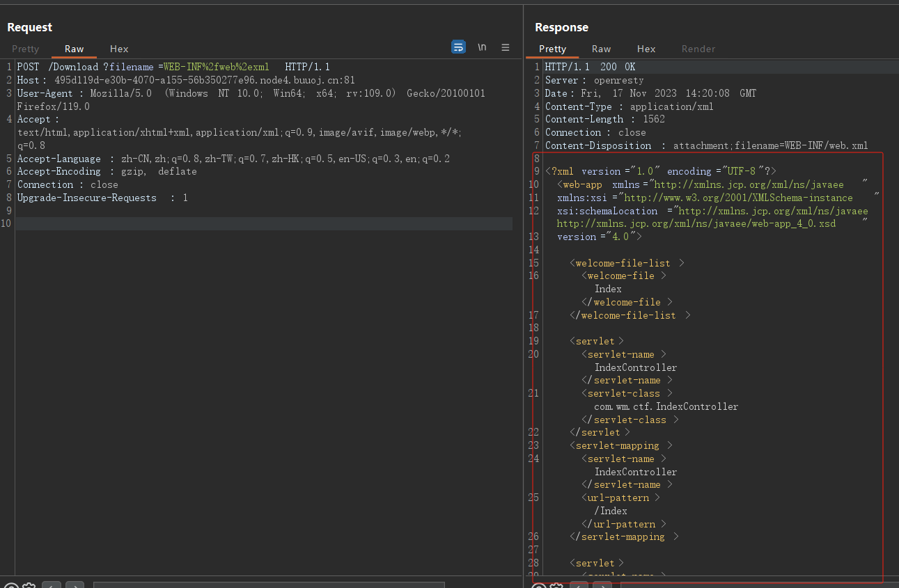Click the <?xml version="1.0" declaration line
Viewport: 899px width, 588px height.
click(x=660, y=171)
